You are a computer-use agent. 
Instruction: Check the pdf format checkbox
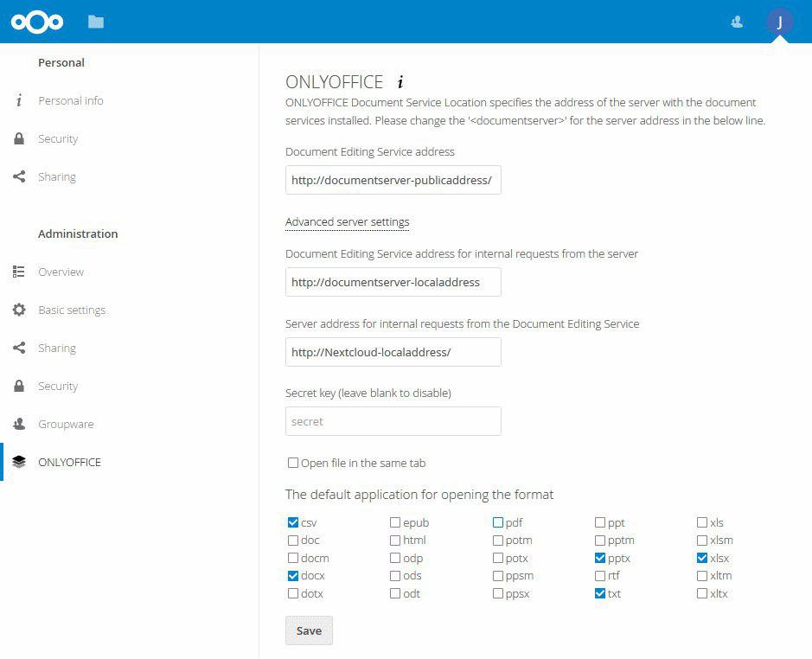498,522
